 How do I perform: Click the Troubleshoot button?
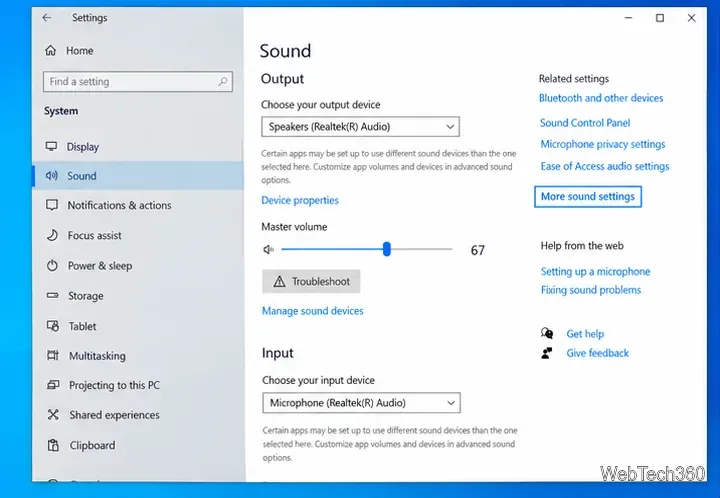click(x=311, y=281)
